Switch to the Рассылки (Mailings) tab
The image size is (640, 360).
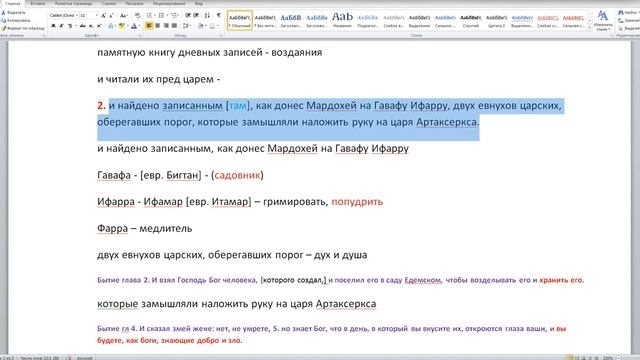tap(134, 4)
